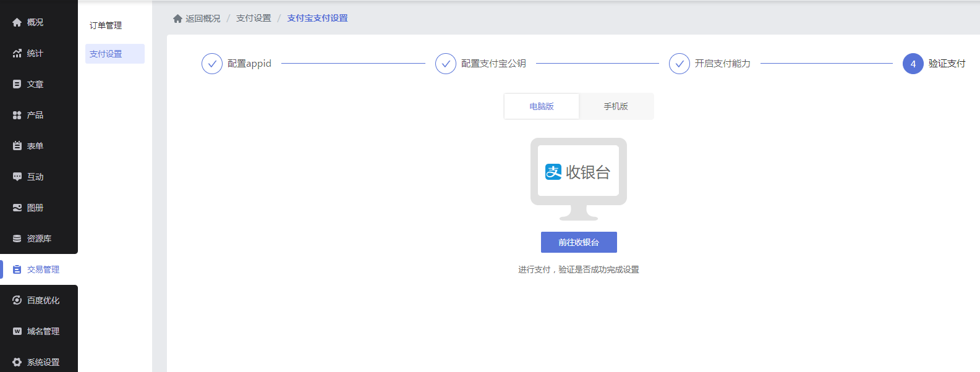Click the checkmark circle for 开启支付能力
Image resolution: width=980 pixels, height=372 pixels.
[680, 64]
